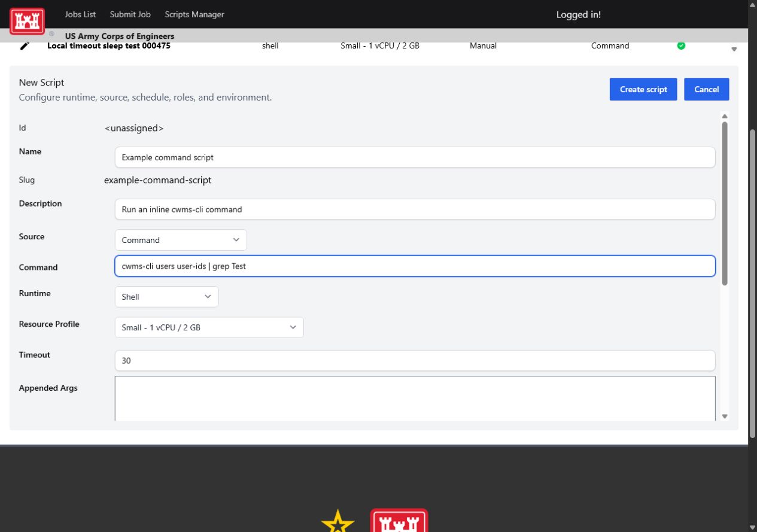
Task: Click the page scrollbar up arrow
Action: tap(752, 5)
